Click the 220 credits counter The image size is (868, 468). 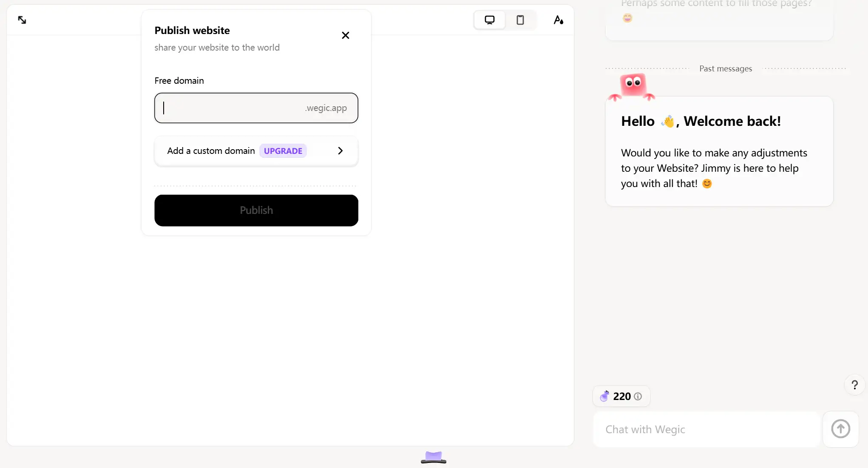tap(621, 396)
